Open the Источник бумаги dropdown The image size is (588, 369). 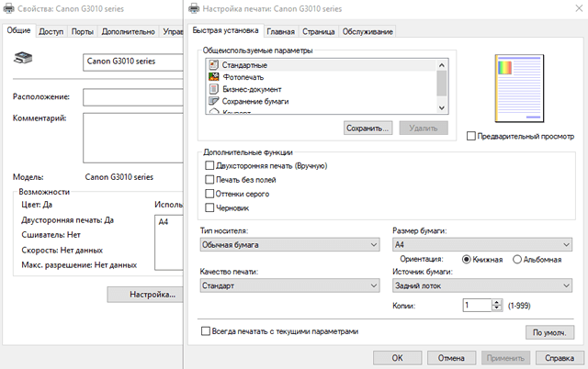coord(482,285)
